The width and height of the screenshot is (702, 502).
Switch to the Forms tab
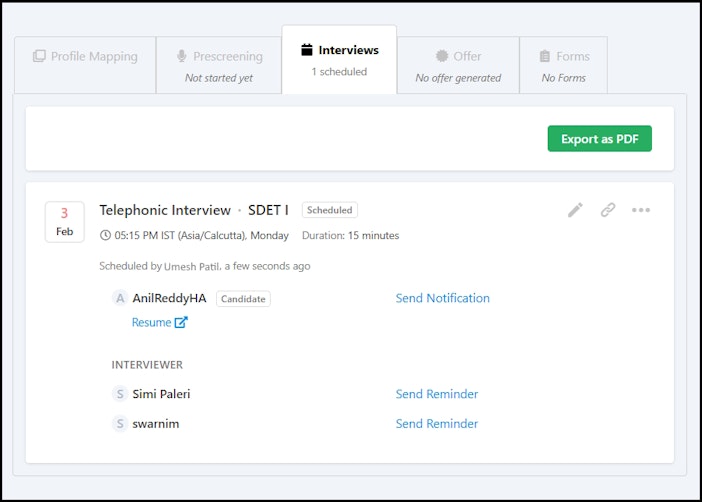(x=564, y=65)
